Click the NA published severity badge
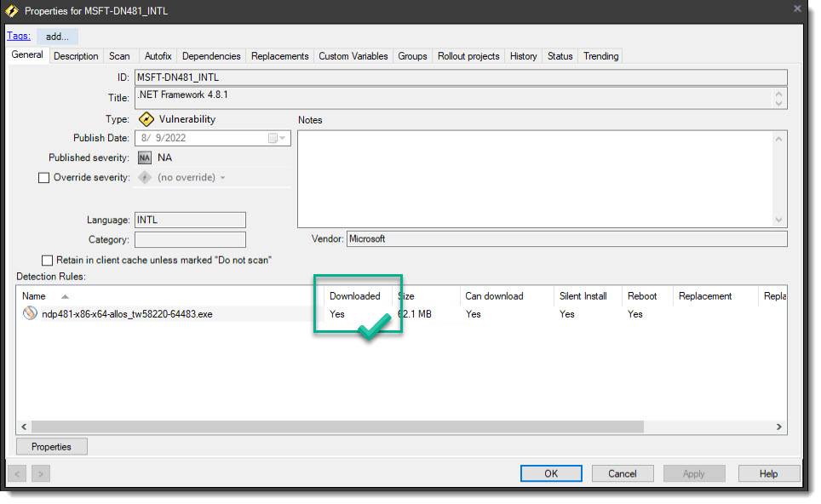Viewport: 821px width, 504px height. 145,157
